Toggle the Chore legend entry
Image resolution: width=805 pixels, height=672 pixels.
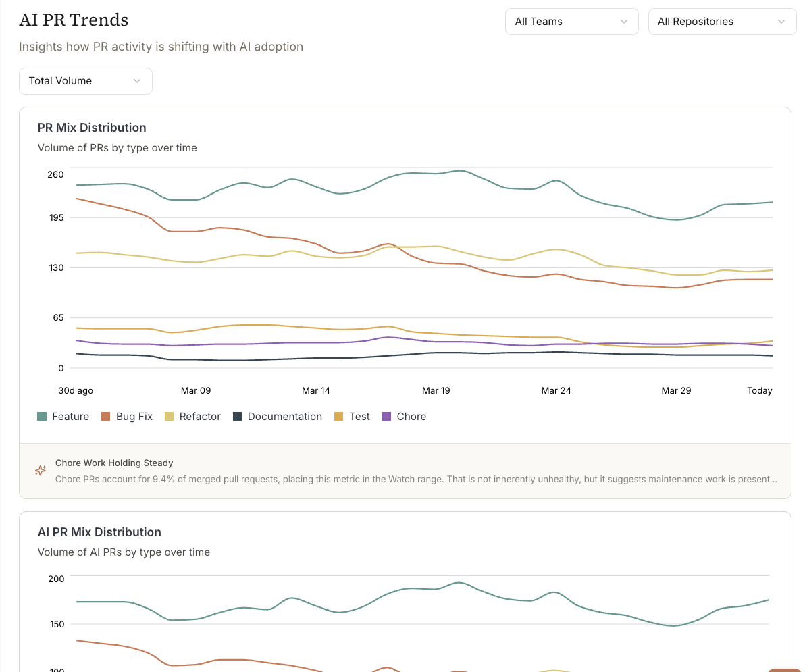404,416
